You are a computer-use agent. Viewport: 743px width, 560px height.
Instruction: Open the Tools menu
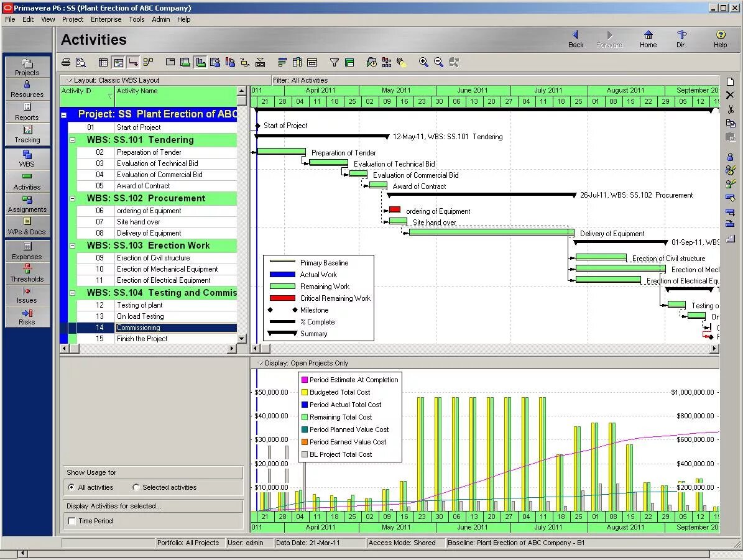136,19
